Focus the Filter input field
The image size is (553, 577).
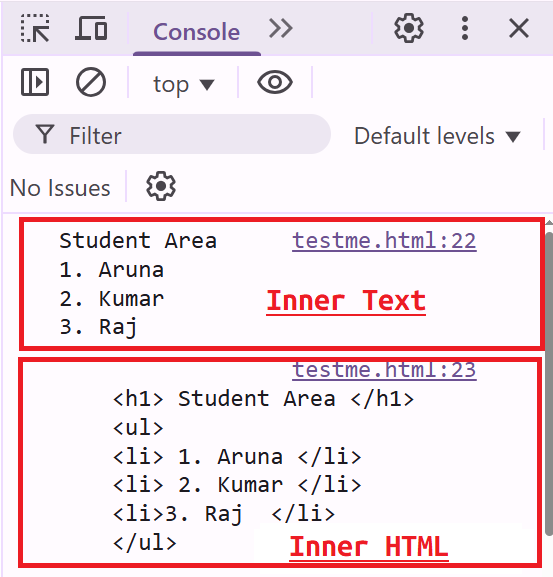(172, 134)
